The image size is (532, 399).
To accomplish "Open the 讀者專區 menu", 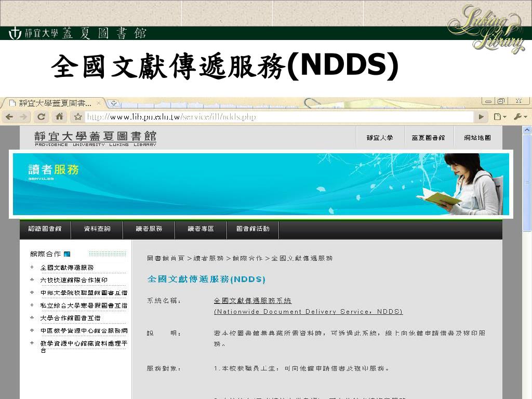I will point(201,229).
